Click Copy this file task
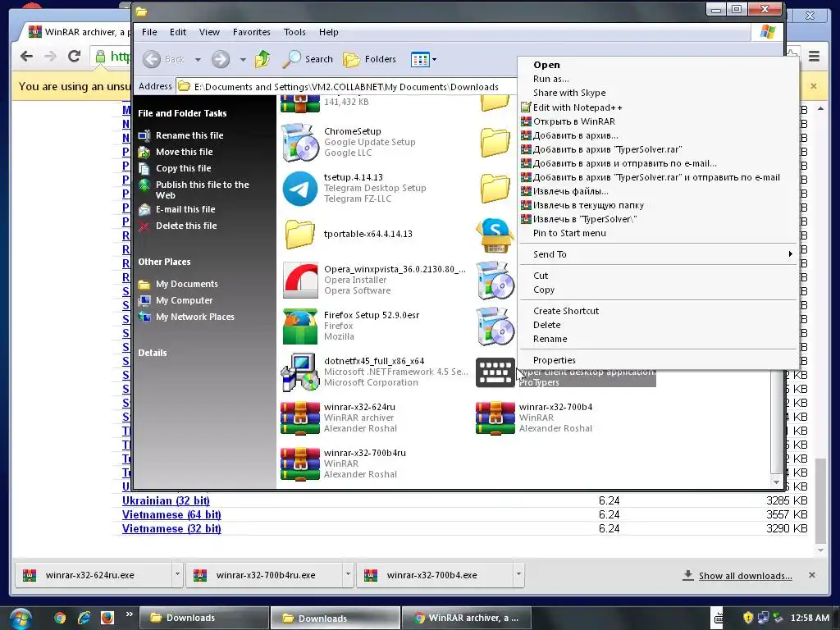840x630 pixels. click(183, 168)
